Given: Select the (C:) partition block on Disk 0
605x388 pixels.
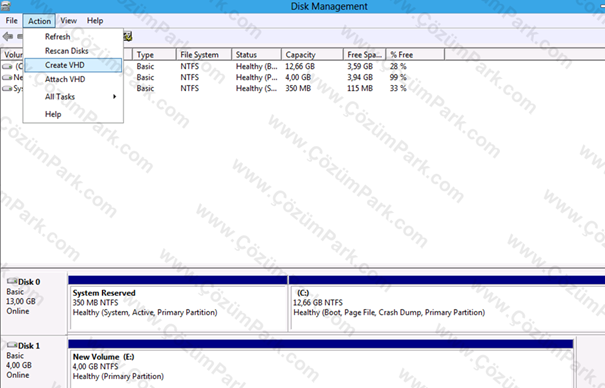Looking at the screenshot, I should [447, 304].
